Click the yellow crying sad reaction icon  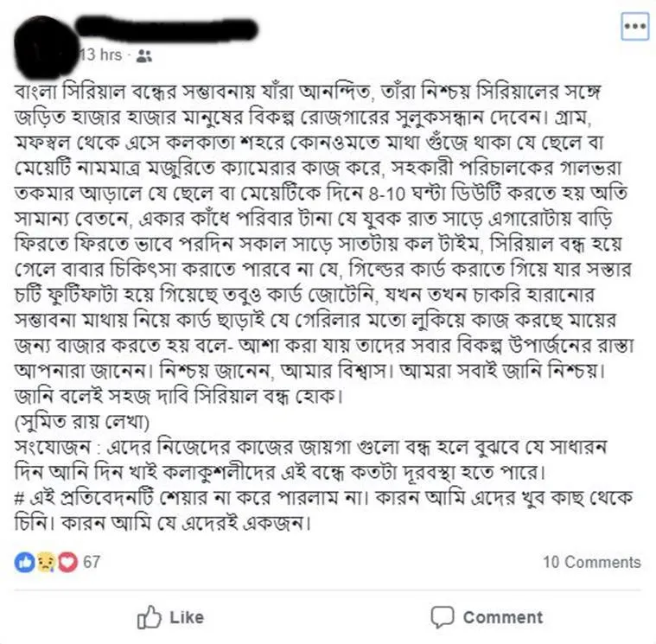[46, 562]
